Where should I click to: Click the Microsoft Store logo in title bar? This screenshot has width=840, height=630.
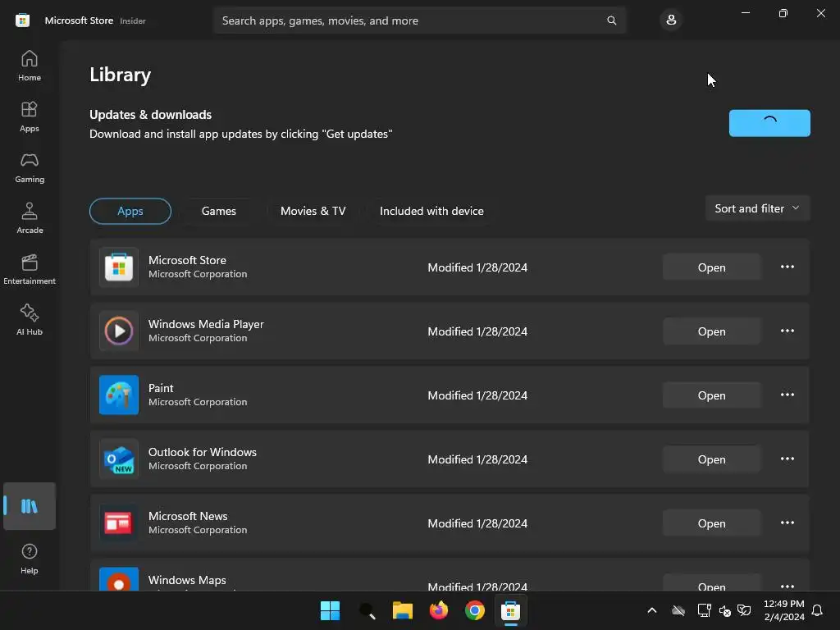point(22,21)
